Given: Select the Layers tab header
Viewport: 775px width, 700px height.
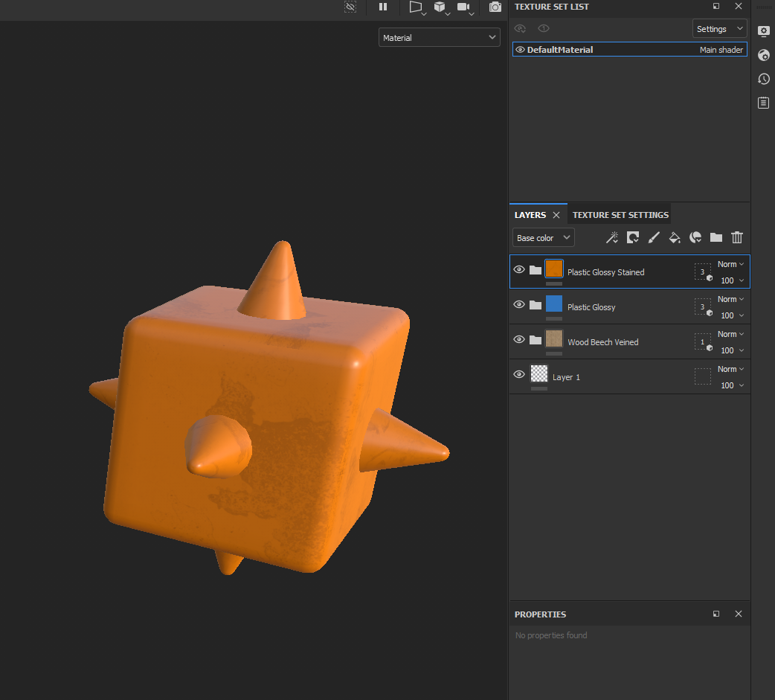Looking at the screenshot, I should [530, 213].
